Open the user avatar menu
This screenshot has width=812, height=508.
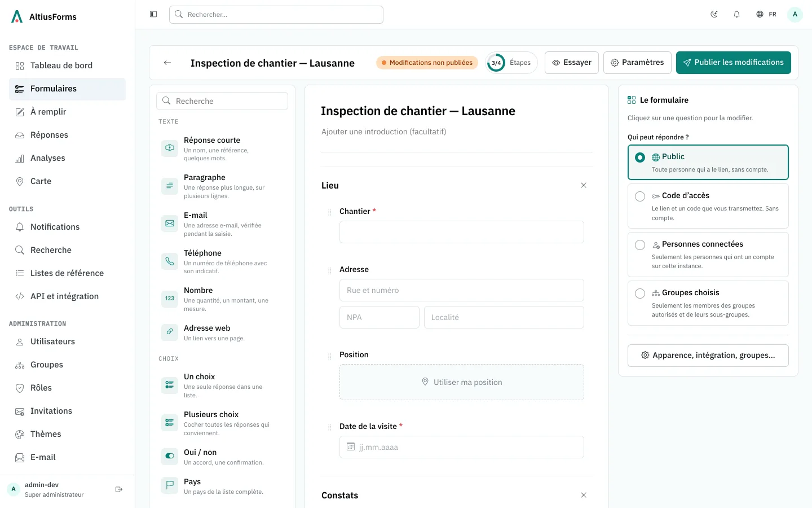point(795,14)
